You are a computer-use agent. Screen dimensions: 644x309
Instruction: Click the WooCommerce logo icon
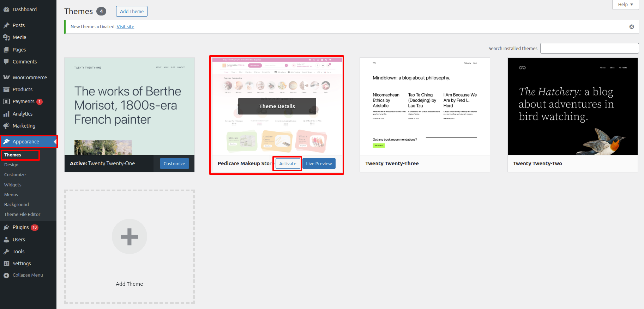[6, 78]
